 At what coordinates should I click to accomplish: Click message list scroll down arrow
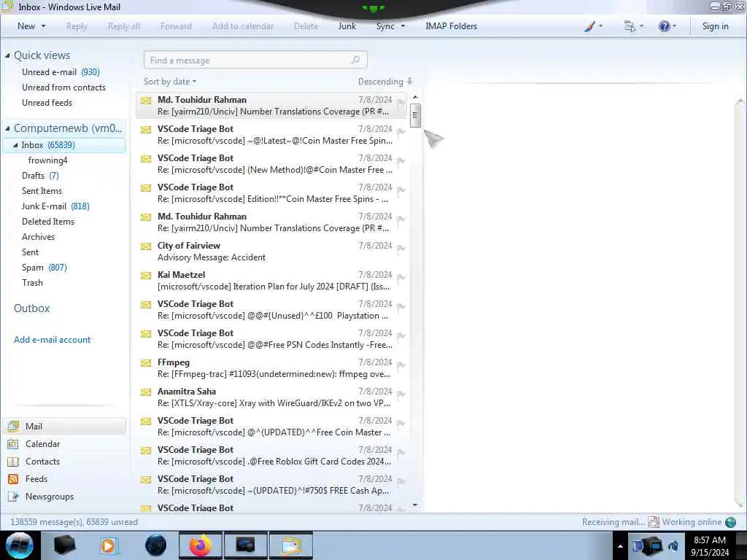point(415,505)
